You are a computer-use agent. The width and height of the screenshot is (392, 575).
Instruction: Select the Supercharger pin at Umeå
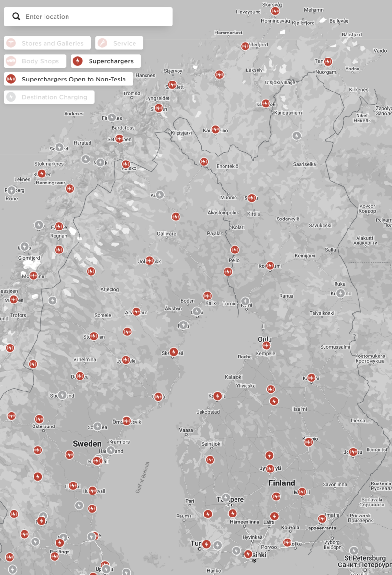158,396
